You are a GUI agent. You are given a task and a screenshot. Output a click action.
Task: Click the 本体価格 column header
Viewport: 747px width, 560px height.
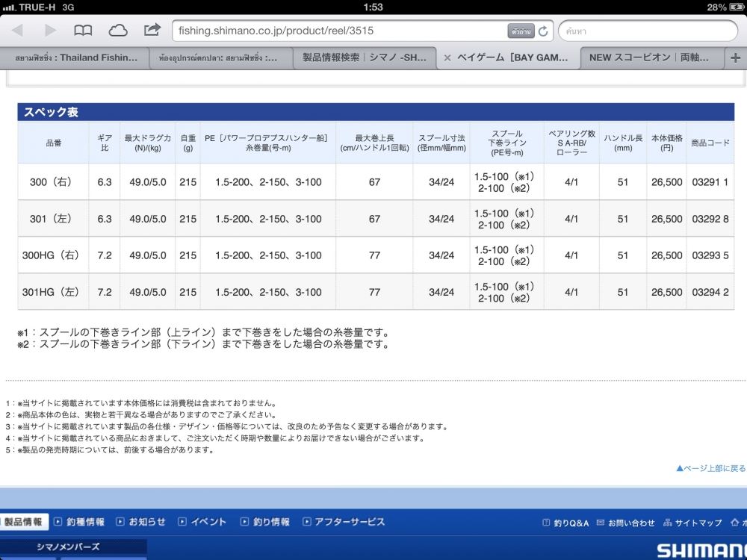(x=667, y=143)
